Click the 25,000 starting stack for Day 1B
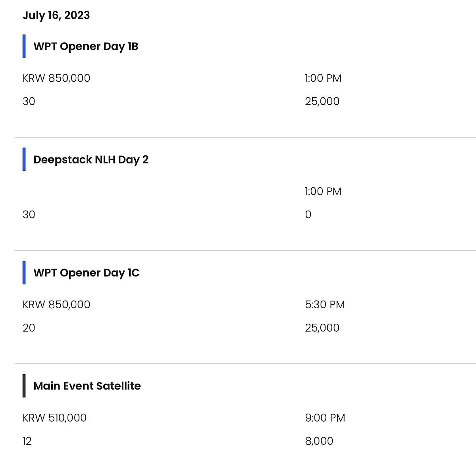 click(x=322, y=102)
